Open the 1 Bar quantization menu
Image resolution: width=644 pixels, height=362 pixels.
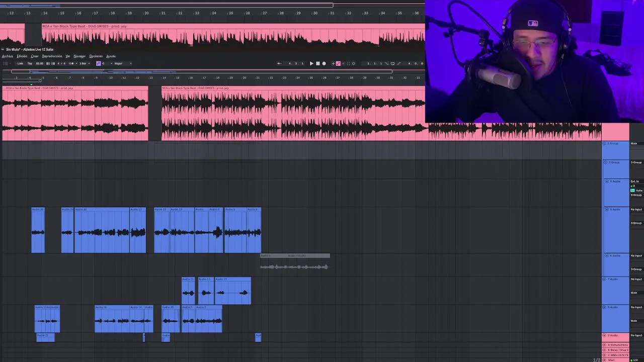point(85,63)
